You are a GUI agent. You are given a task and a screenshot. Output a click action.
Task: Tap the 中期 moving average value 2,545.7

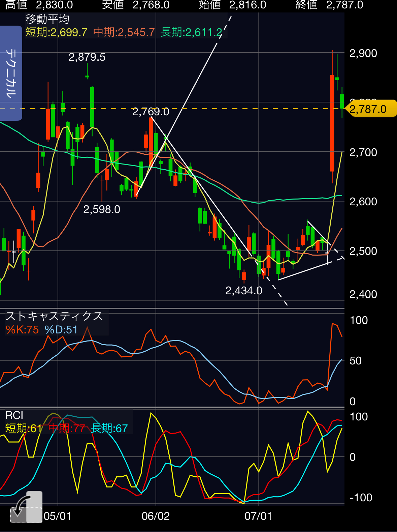[x=124, y=32]
